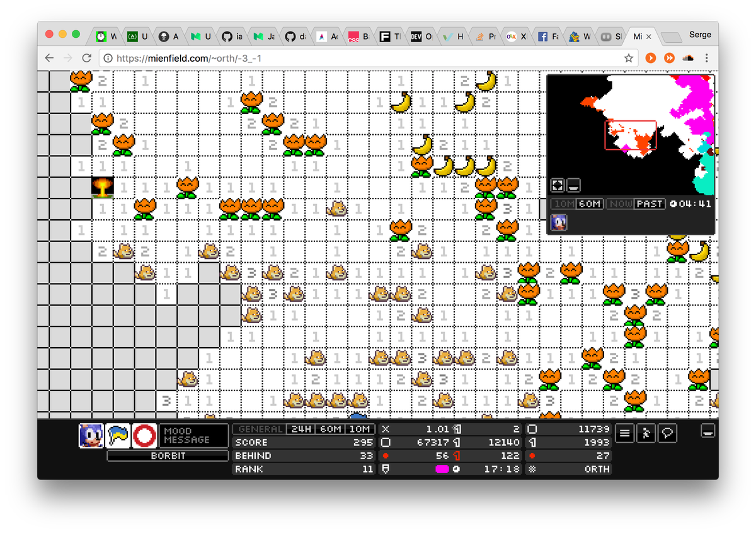Click the Sonic avatar under the minimap
Image resolution: width=756 pixels, height=533 pixels.
pos(559,222)
